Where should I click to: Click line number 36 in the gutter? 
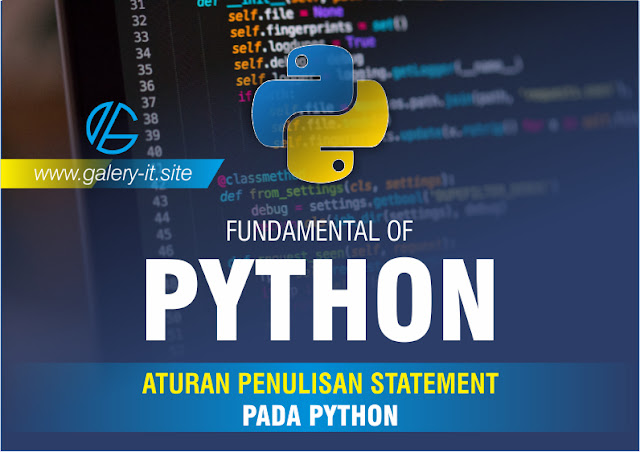147,86
